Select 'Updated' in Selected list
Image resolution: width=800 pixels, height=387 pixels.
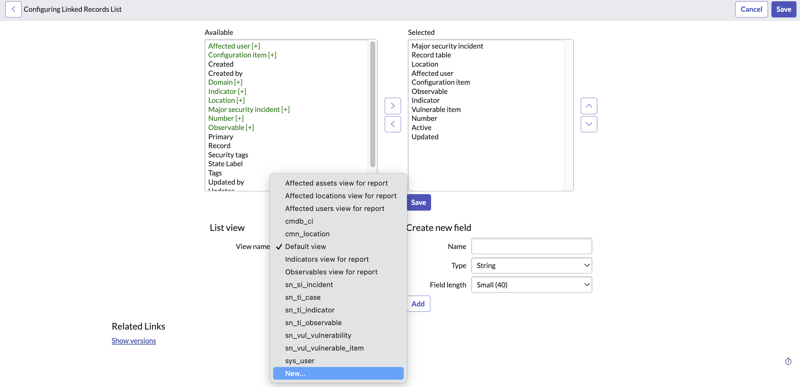click(425, 137)
